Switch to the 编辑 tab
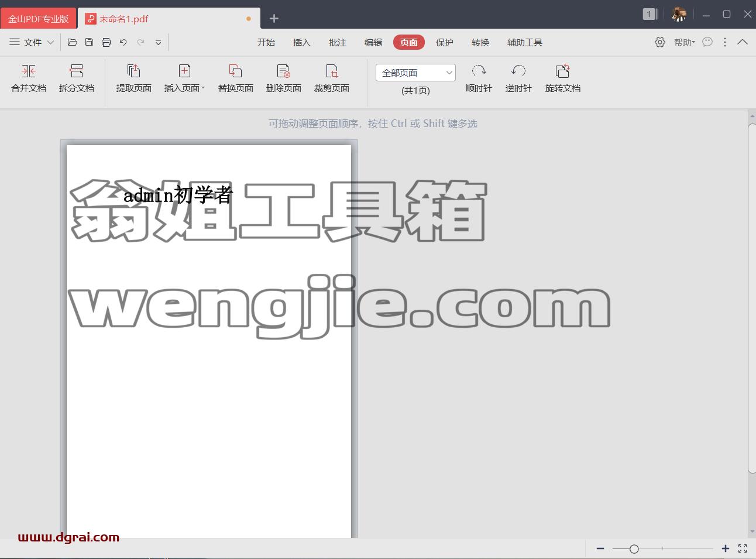This screenshot has height=559, width=756. 373,42
